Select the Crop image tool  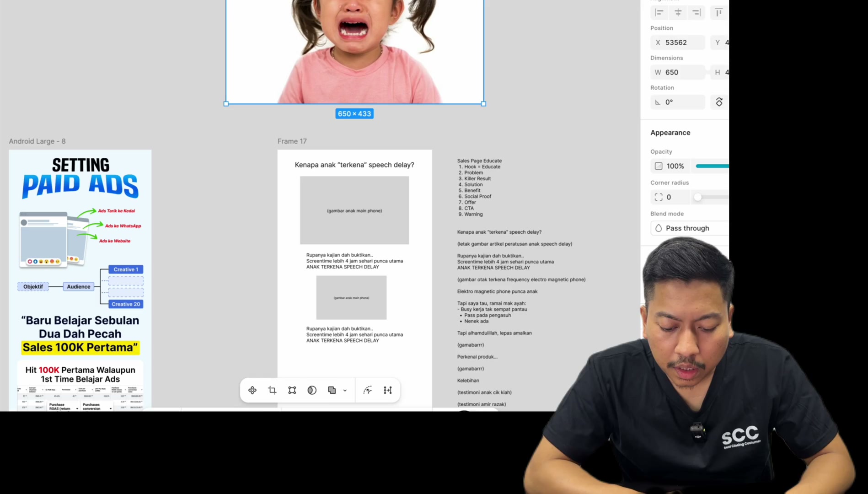pos(272,390)
